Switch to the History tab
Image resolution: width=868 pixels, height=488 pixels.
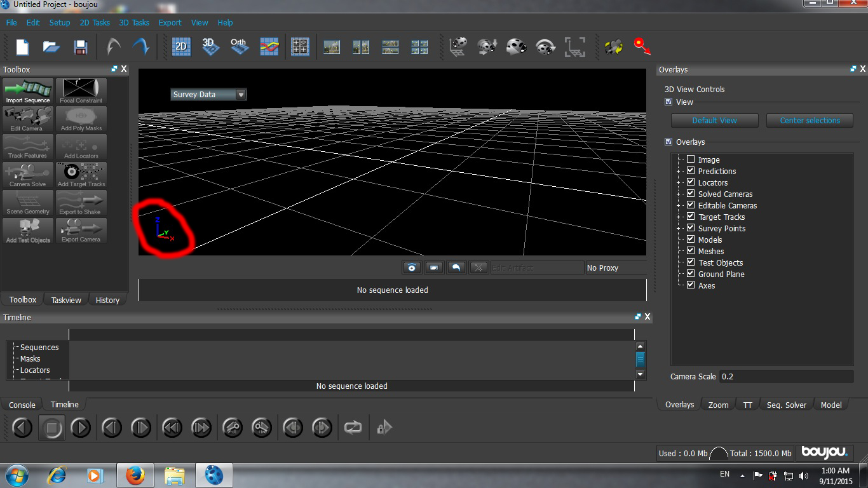(x=107, y=300)
